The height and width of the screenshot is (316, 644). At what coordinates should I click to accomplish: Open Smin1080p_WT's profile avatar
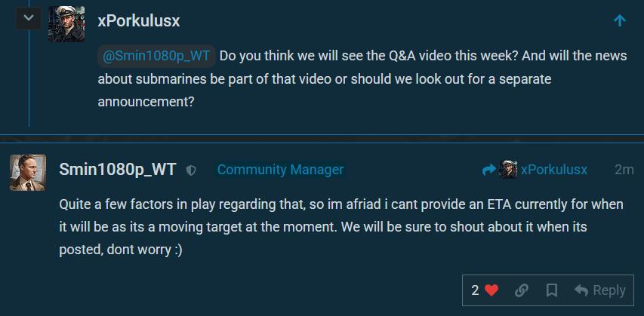28,173
